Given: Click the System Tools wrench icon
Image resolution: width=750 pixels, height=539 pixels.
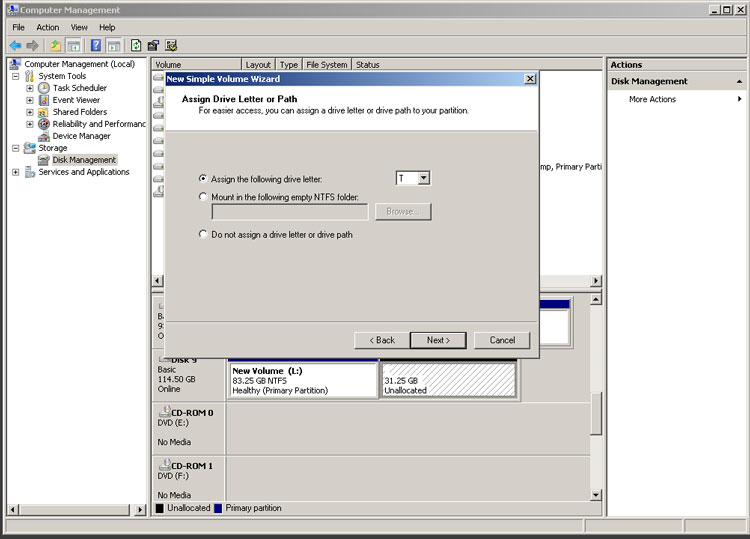Looking at the screenshot, I should [30, 76].
